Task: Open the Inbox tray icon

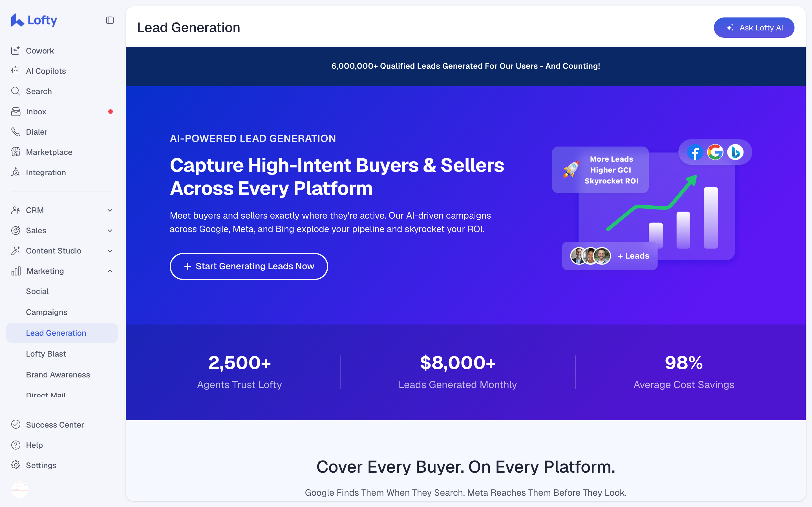Action: click(x=16, y=112)
